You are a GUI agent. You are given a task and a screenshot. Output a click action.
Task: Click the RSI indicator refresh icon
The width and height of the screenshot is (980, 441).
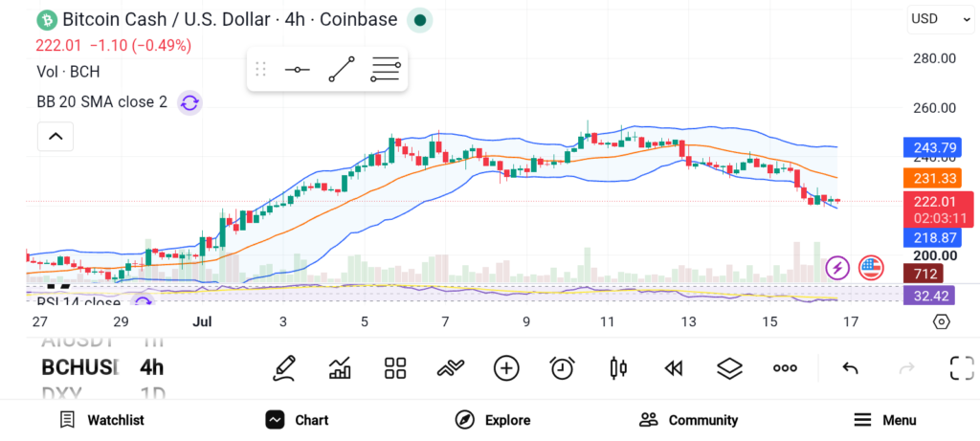tap(144, 302)
